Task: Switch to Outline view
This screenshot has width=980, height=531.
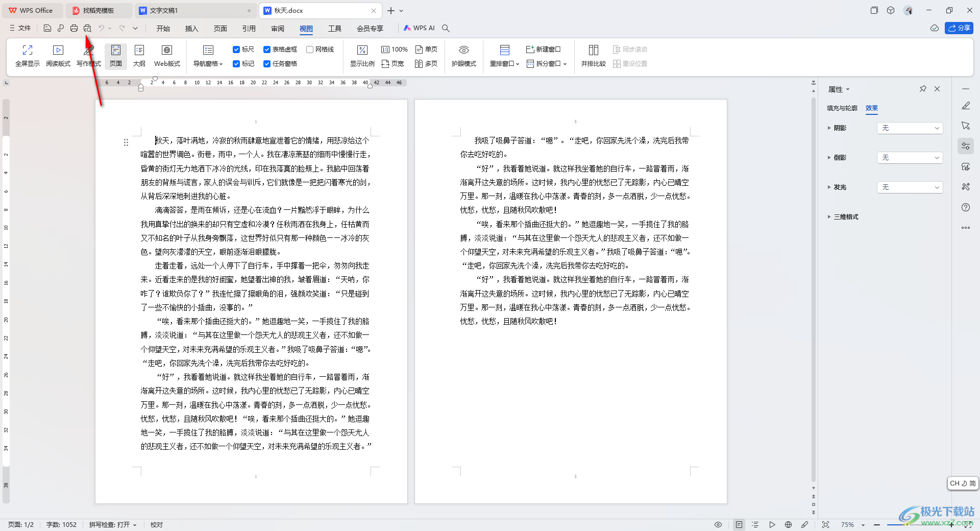Action: point(139,56)
